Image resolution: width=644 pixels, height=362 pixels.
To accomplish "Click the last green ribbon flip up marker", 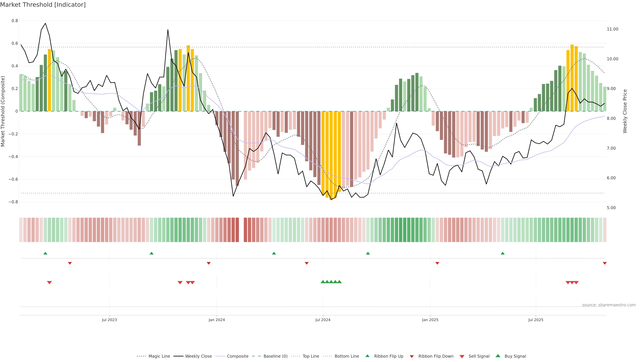I will [x=502, y=253].
